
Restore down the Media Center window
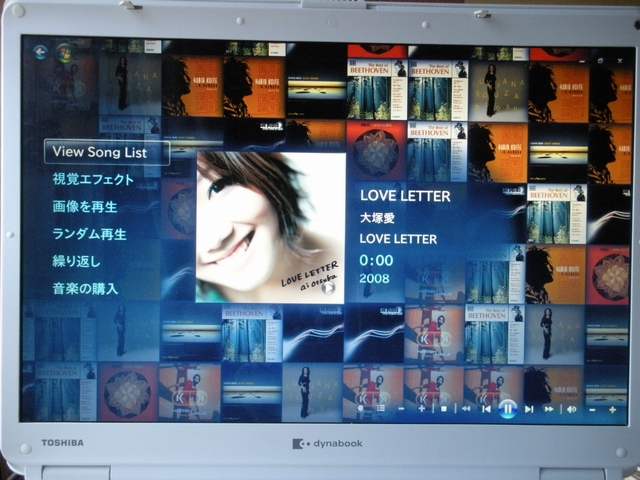point(600,61)
